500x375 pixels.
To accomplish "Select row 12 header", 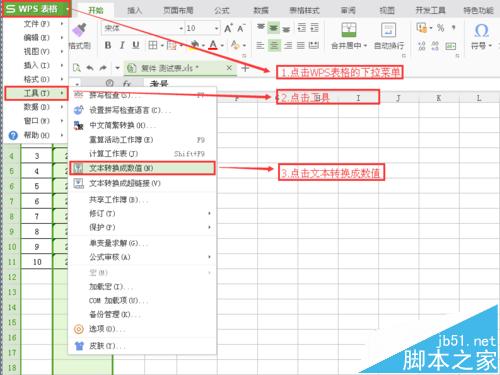I will (x=12, y=277).
